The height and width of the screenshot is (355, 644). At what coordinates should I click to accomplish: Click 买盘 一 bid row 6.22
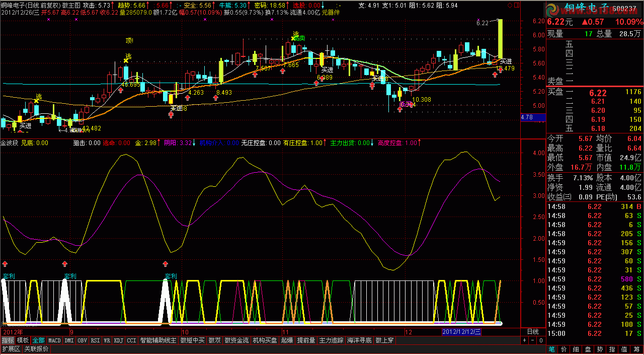click(595, 93)
